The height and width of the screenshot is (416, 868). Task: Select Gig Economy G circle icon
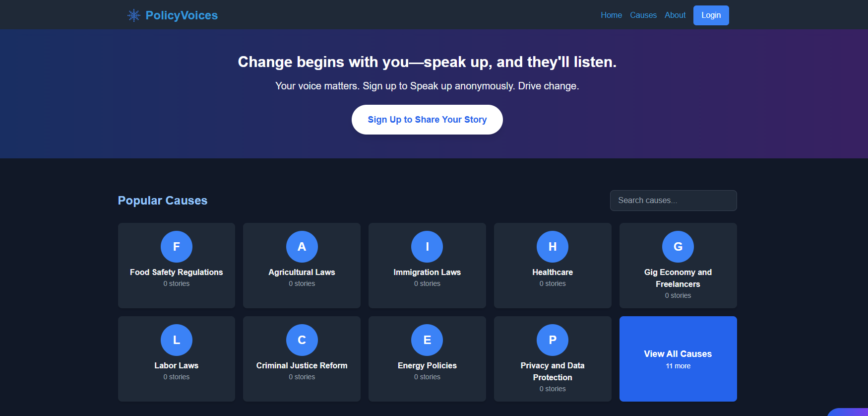click(678, 247)
